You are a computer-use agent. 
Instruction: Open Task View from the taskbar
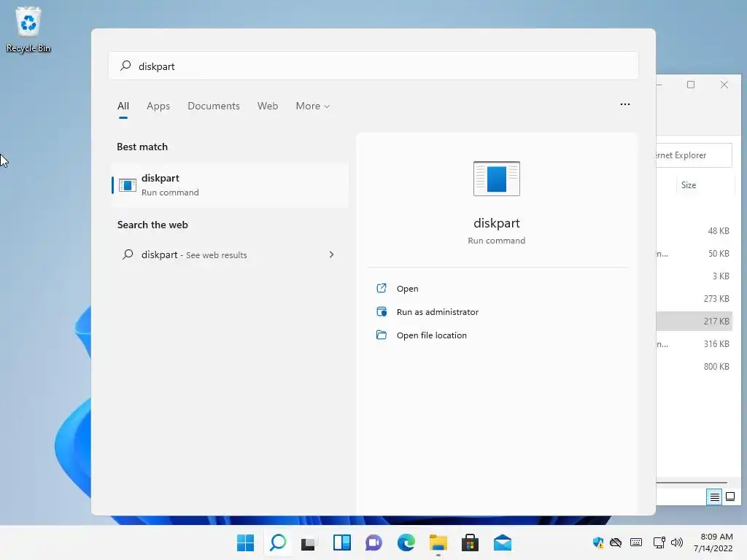pyautogui.click(x=309, y=542)
